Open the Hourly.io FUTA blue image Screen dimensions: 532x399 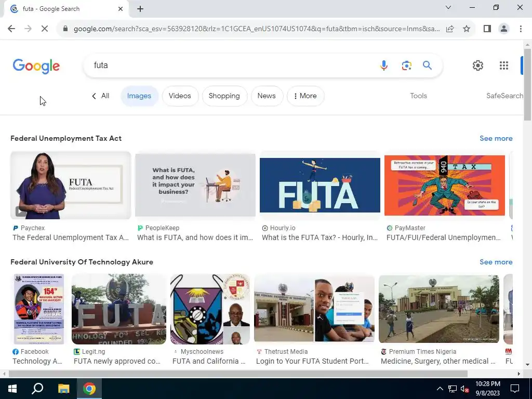click(x=320, y=185)
